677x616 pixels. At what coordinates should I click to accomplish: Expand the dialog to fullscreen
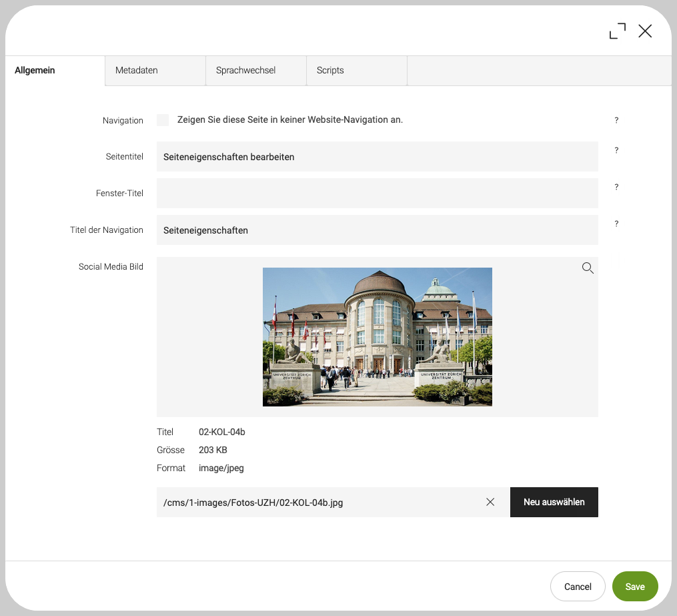(x=617, y=31)
